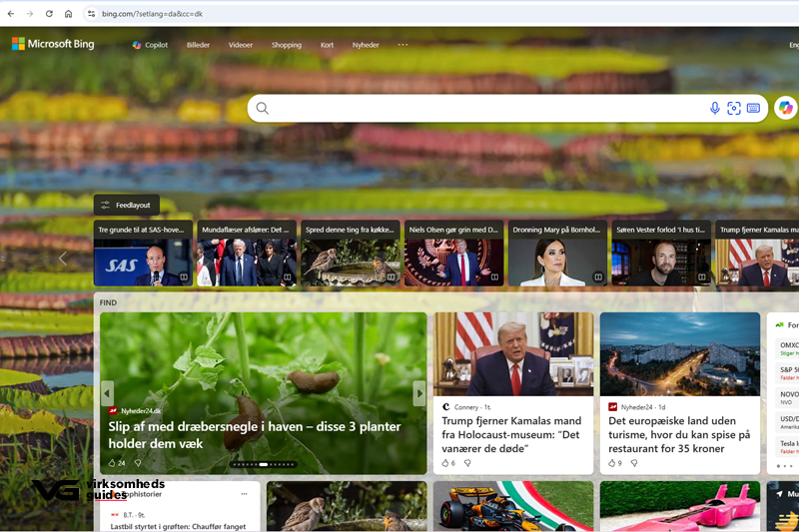Open the Dronning Mary på Bornholm story
This screenshot has height=532, width=799.
click(558, 253)
